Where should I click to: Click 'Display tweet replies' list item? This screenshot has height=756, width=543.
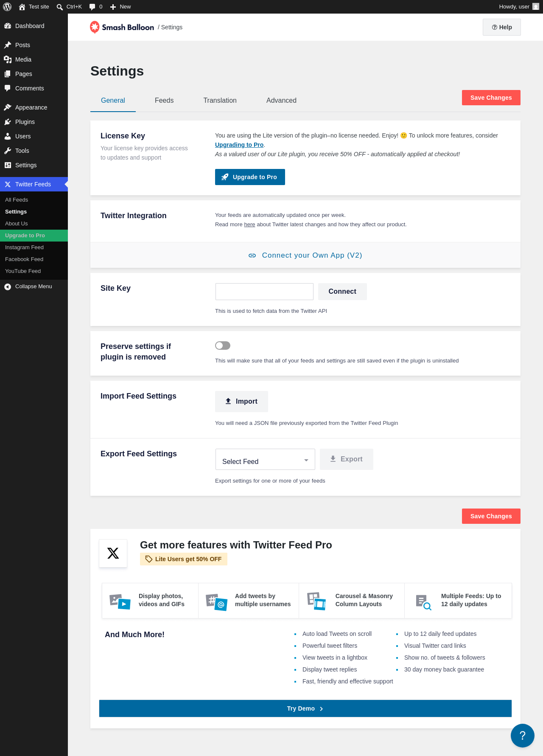(x=330, y=669)
